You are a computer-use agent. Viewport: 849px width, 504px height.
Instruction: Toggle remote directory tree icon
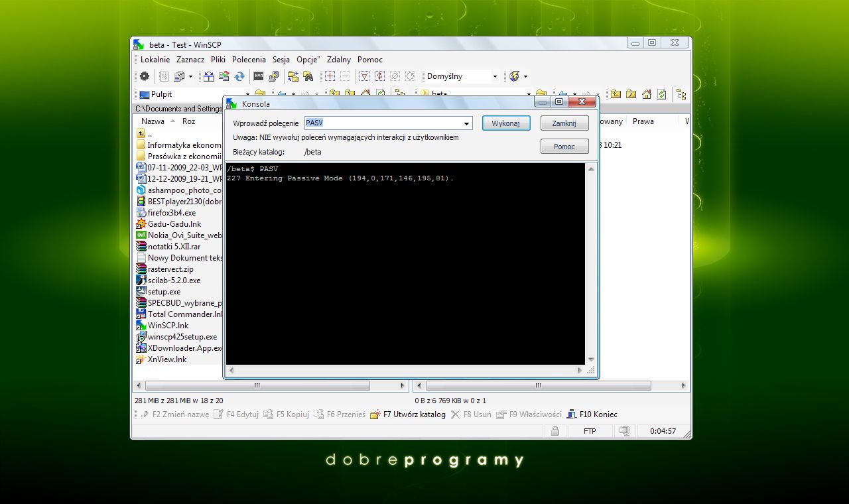[x=681, y=94]
